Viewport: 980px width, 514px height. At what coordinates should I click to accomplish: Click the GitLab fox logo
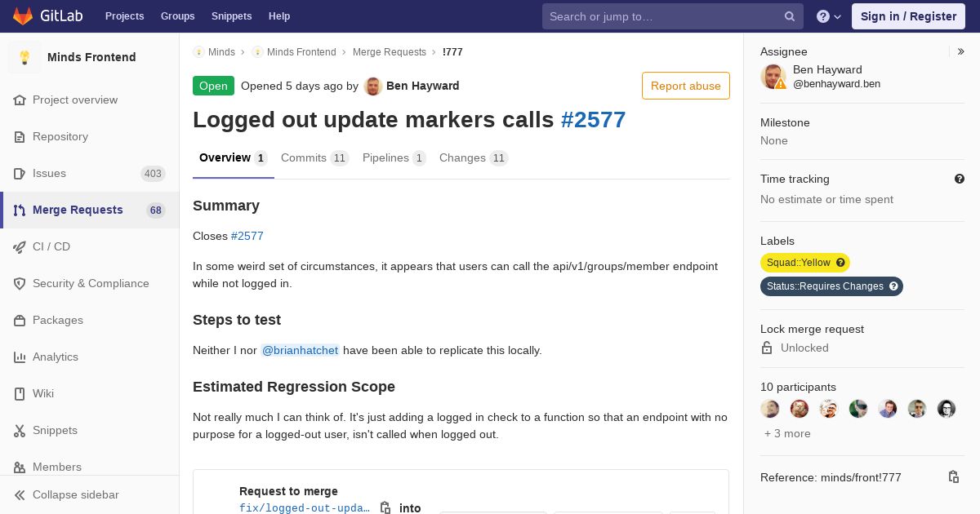tap(23, 16)
